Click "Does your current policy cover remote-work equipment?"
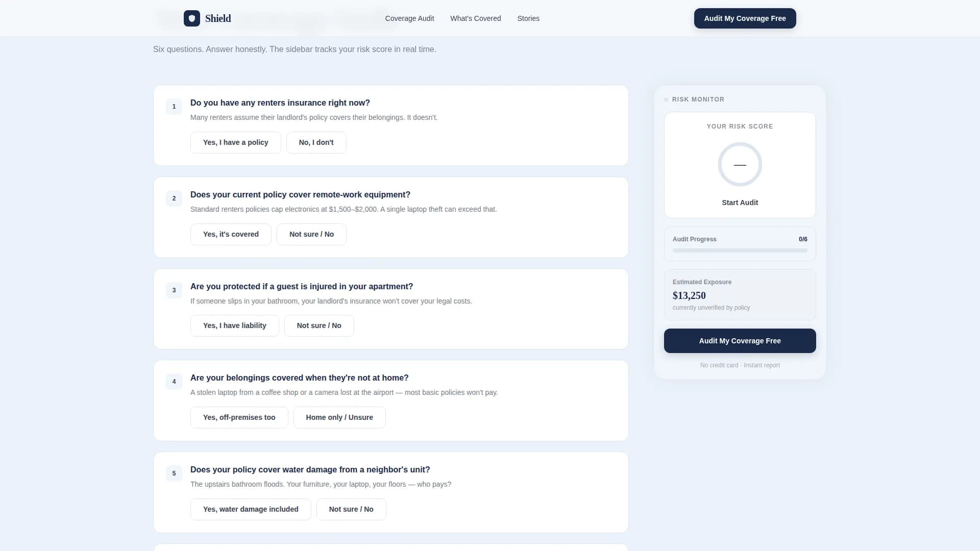This screenshot has width=980, height=551. tap(300, 194)
